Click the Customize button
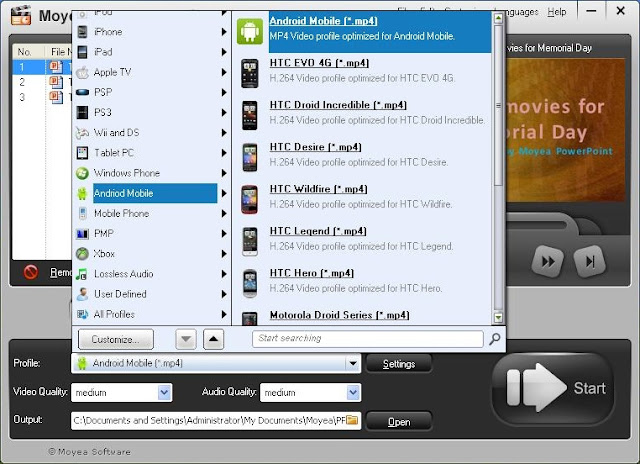The height and width of the screenshot is (464, 640). pos(116,340)
